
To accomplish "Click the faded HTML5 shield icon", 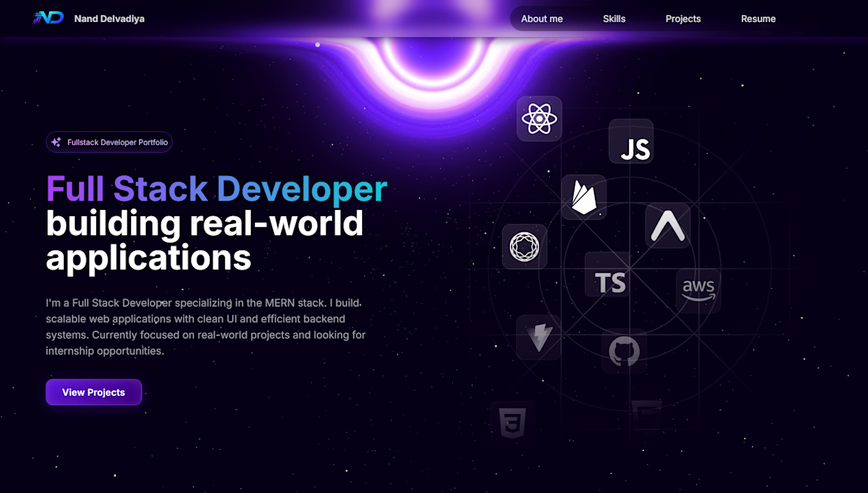I will [646, 416].
